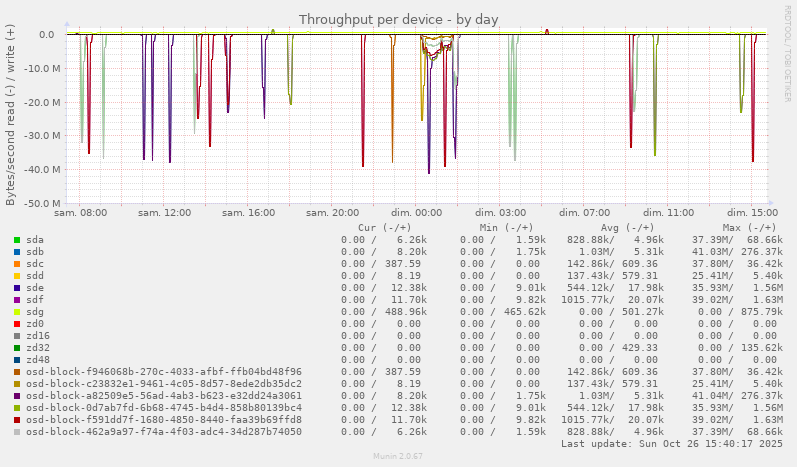797x467 pixels.
Task: Click the 'Last update' timestamp text
Action: tap(671, 443)
